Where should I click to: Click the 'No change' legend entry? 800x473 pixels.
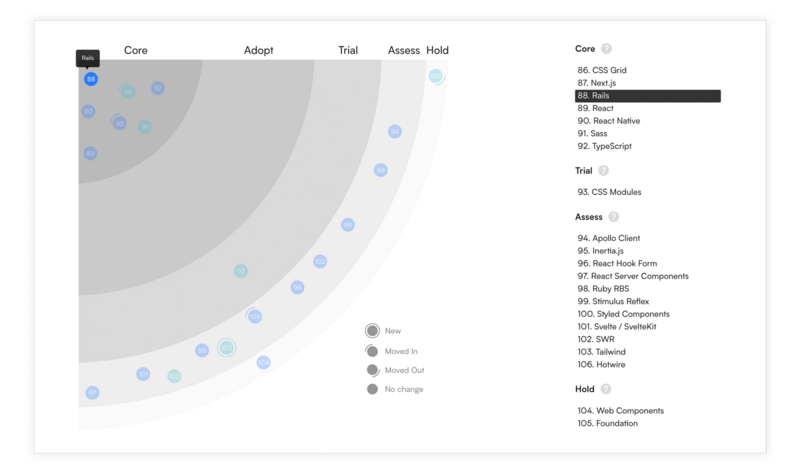tap(395, 389)
